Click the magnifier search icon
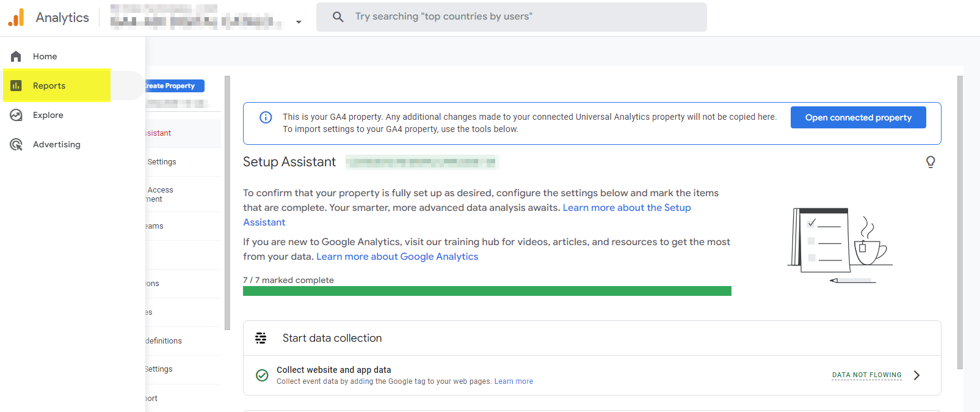 point(338,17)
